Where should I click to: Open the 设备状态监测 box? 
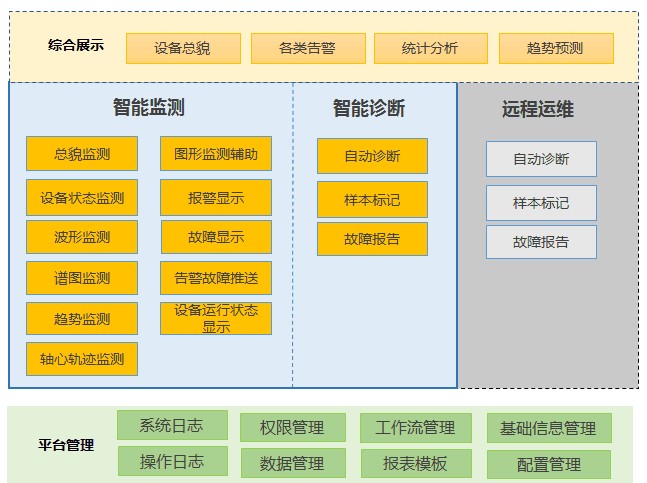(x=82, y=198)
